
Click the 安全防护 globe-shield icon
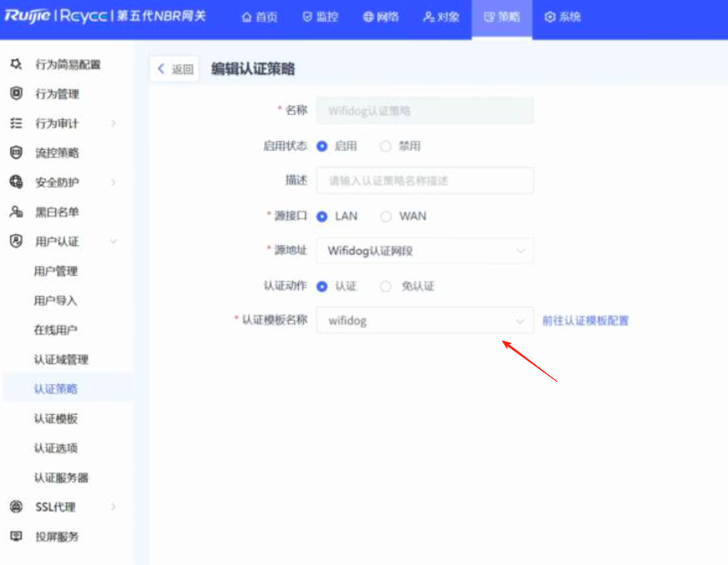tap(16, 182)
